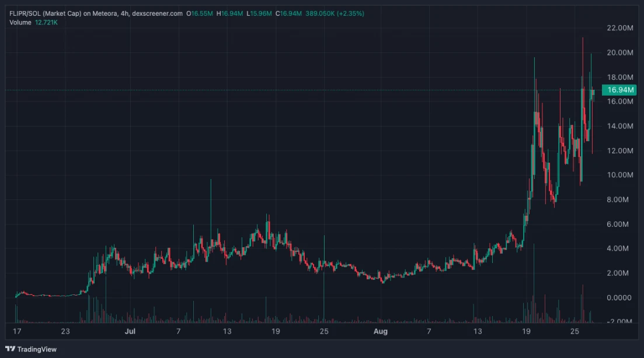Click the 0.0000 price axis label

point(620,297)
